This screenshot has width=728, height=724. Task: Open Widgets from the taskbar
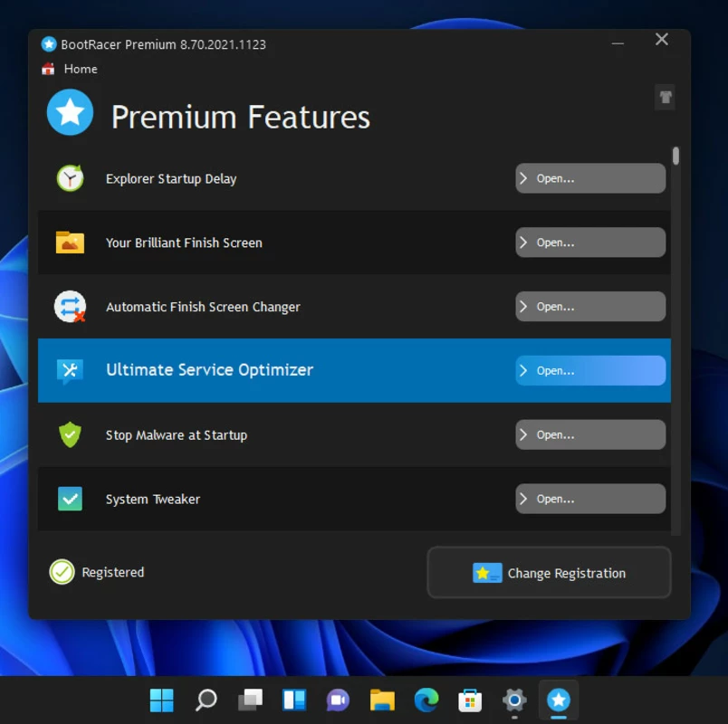tap(294, 700)
